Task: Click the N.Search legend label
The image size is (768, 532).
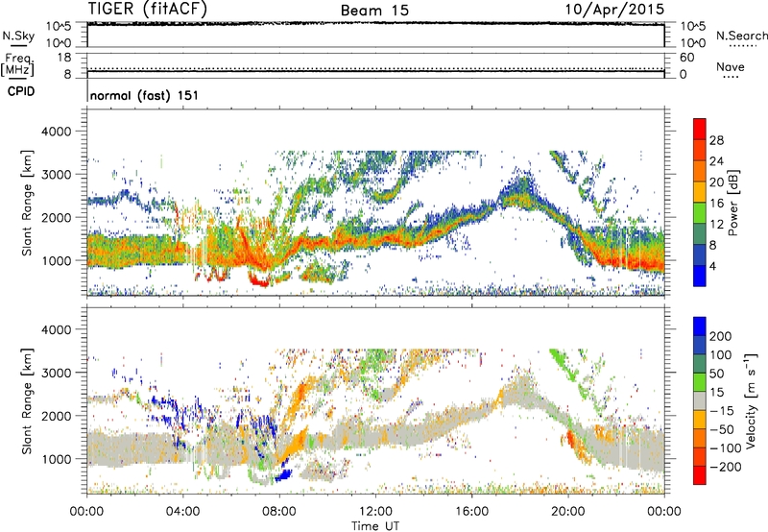Action: click(x=741, y=36)
